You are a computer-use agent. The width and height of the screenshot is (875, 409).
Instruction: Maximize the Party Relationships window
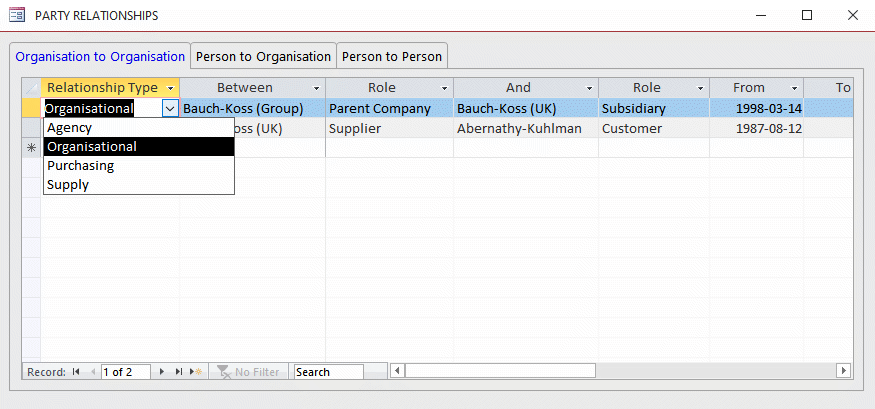(807, 16)
